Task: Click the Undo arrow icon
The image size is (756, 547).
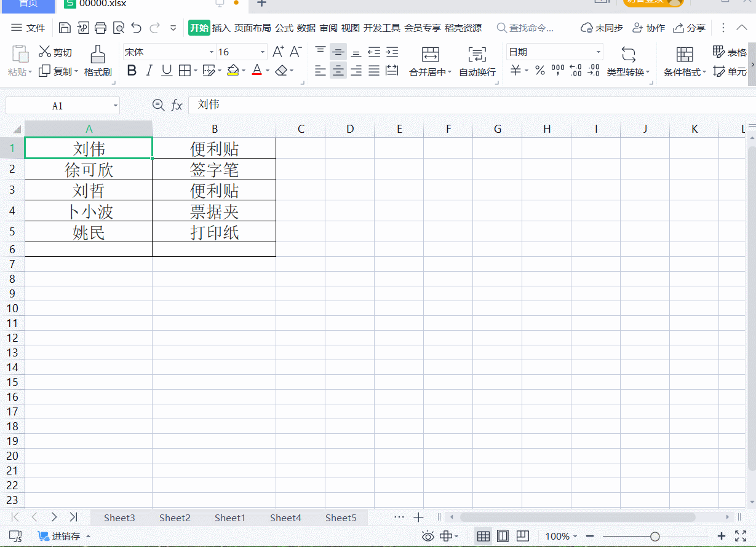Action: [137, 28]
